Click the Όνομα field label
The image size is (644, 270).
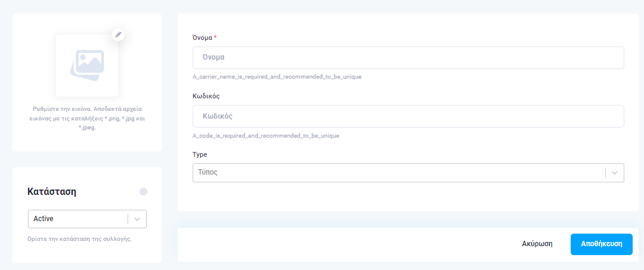203,38
